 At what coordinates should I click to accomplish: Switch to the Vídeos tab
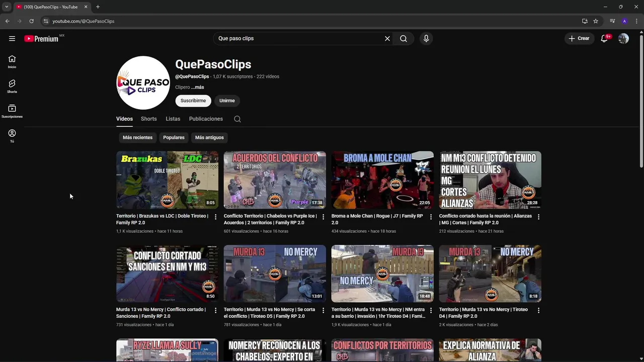[124, 119]
